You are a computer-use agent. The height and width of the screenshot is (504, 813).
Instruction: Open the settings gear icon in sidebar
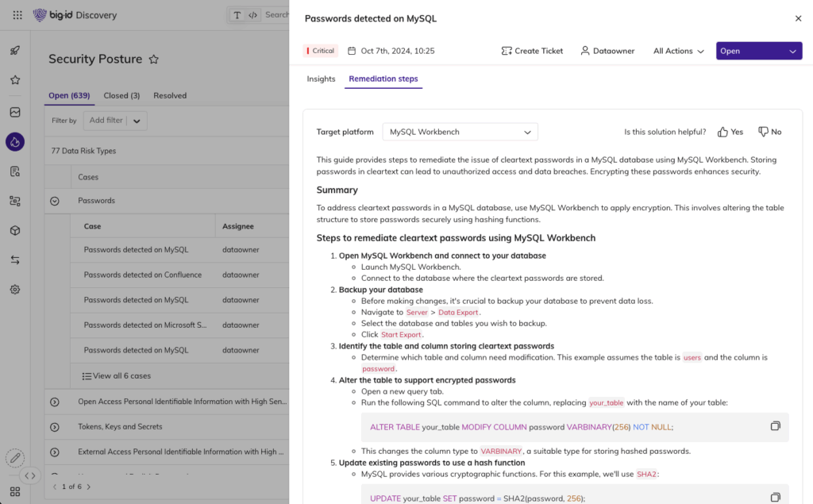point(15,290)
